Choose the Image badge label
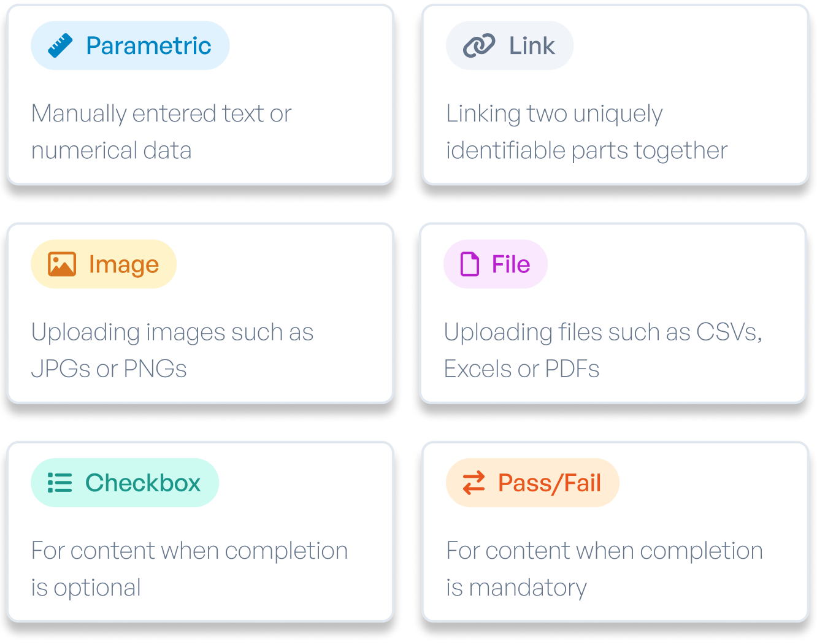 pyautogui.click(x=124, y=264)
